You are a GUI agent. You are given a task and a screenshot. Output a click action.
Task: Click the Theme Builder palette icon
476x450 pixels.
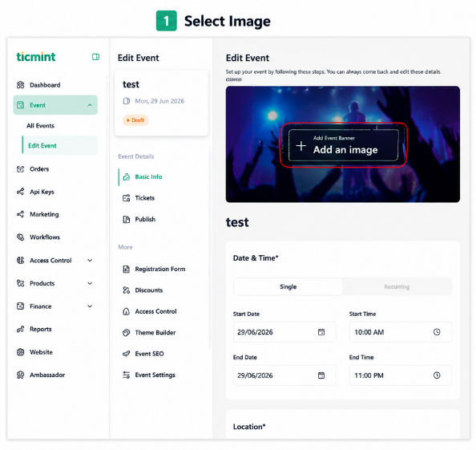tap(127, 333)
